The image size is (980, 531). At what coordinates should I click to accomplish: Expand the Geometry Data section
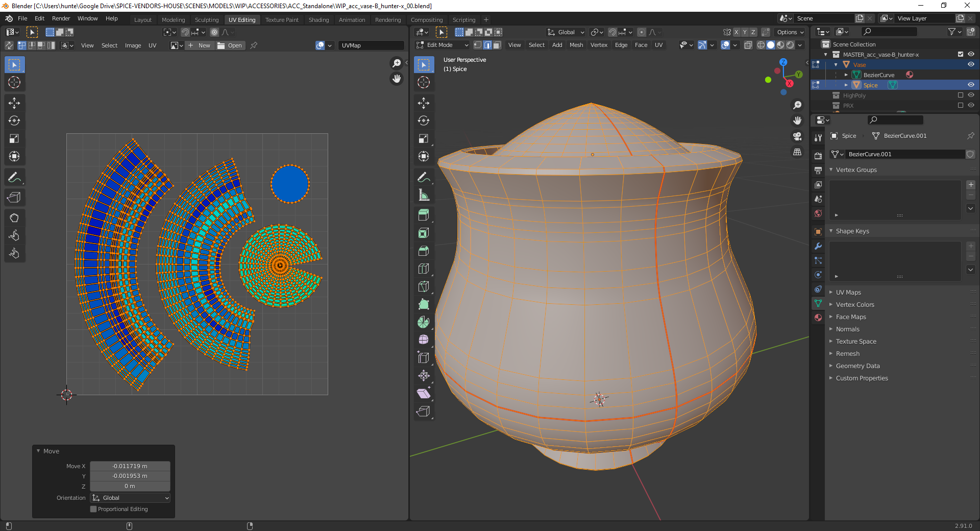click(x=857, y=366)
